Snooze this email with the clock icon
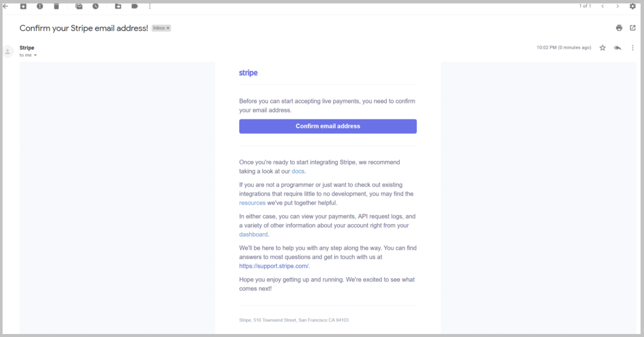Viewport: 644px width, 337px height. 96,6
